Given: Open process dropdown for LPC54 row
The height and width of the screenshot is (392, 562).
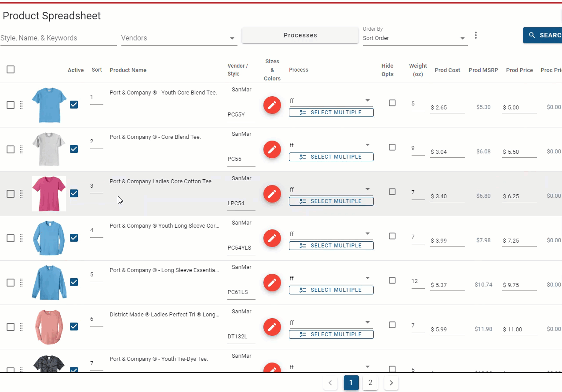Looking at the screenshot, I should click(331, 190).
